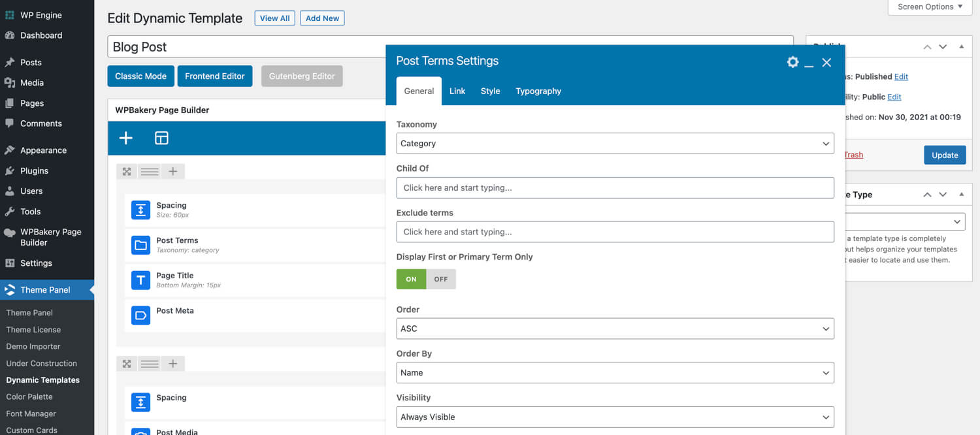Click the Update button
This screenshot has width=980, height=435.
tap(944, 155)
